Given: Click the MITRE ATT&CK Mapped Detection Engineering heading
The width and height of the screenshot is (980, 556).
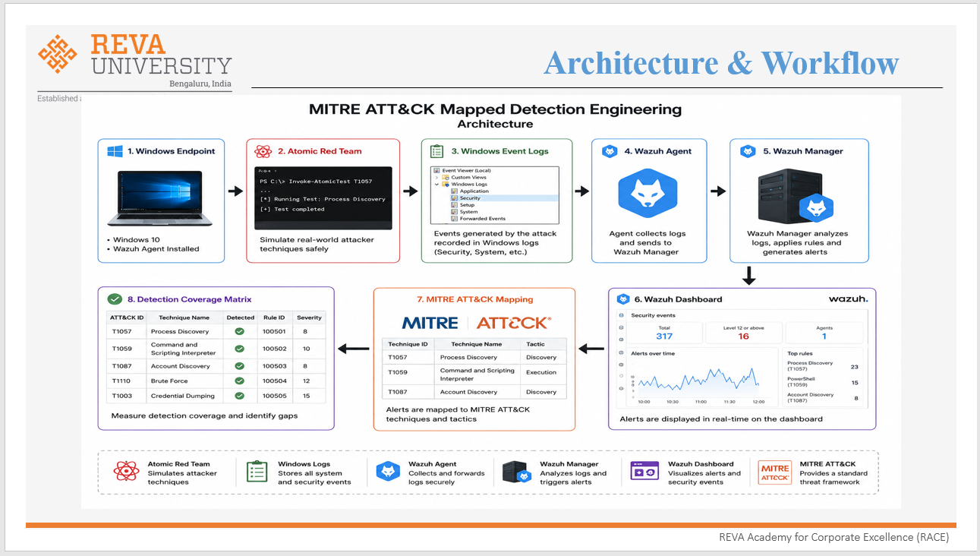Looking at the screenshot, I should pos(495,109).
